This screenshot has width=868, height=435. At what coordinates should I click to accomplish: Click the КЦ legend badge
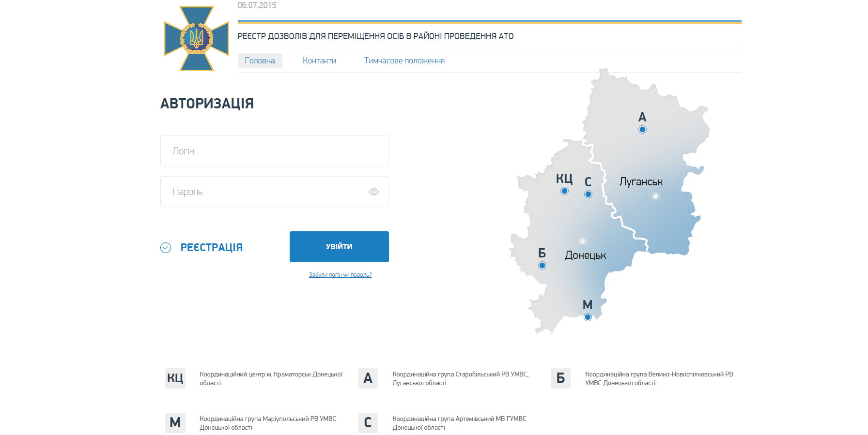[175, 378]
